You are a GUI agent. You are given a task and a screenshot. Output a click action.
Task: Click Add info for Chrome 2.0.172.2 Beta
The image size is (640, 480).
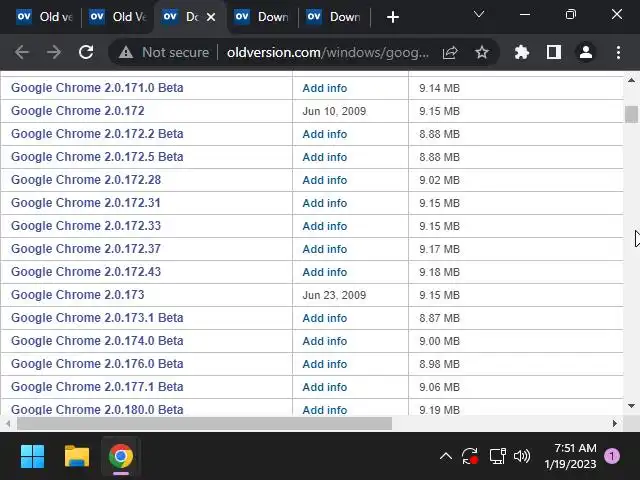(x=324, y=134)
